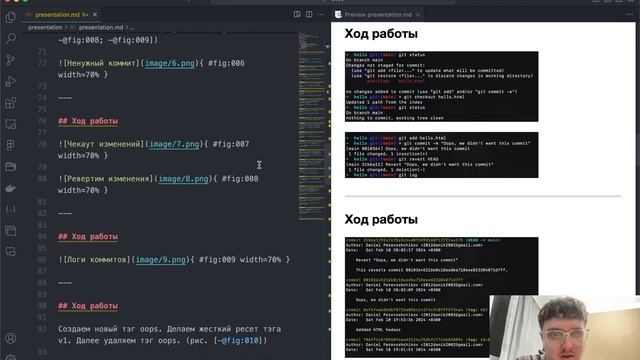Click the window-shaped icon in activity bar
The image size is (640, 360).
pos(11,231)
